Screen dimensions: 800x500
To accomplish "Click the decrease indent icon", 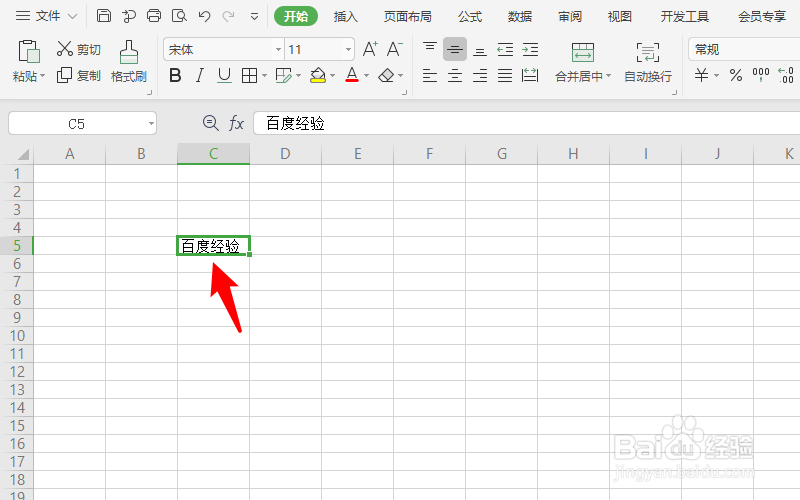I will pyautogui.click(x=505, y=49).
